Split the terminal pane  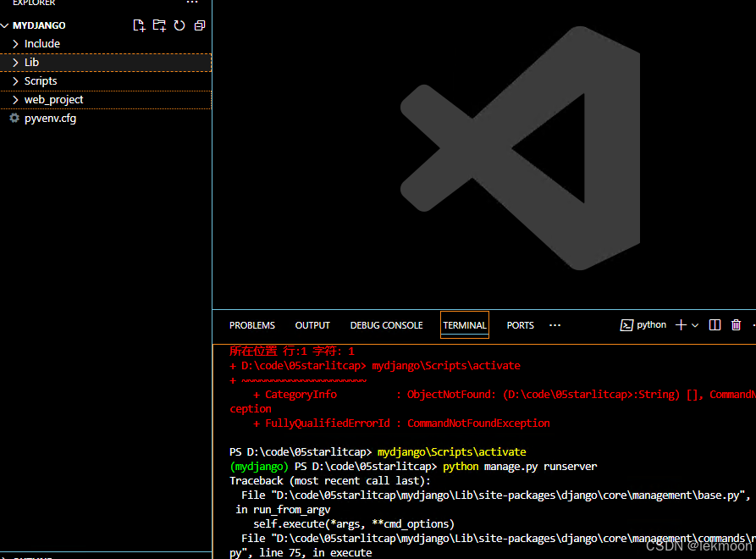[715, 325]
